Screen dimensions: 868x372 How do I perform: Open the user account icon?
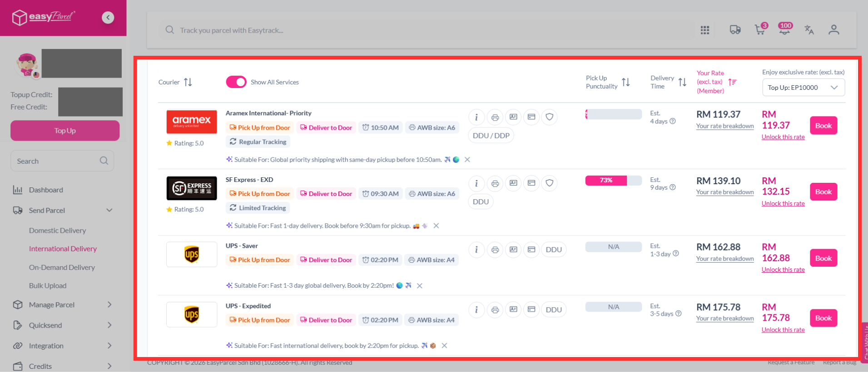coord(833,30)
